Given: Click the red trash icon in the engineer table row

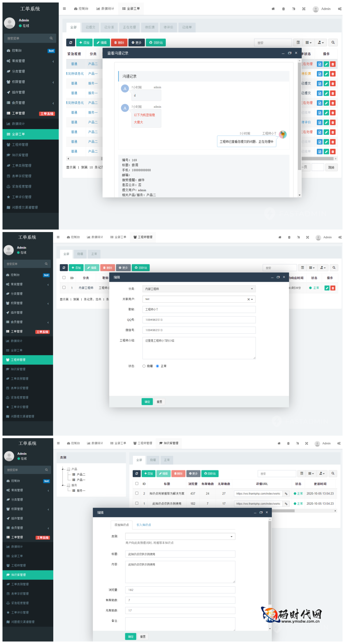Looking at the screenshot, I should point(333,288).
